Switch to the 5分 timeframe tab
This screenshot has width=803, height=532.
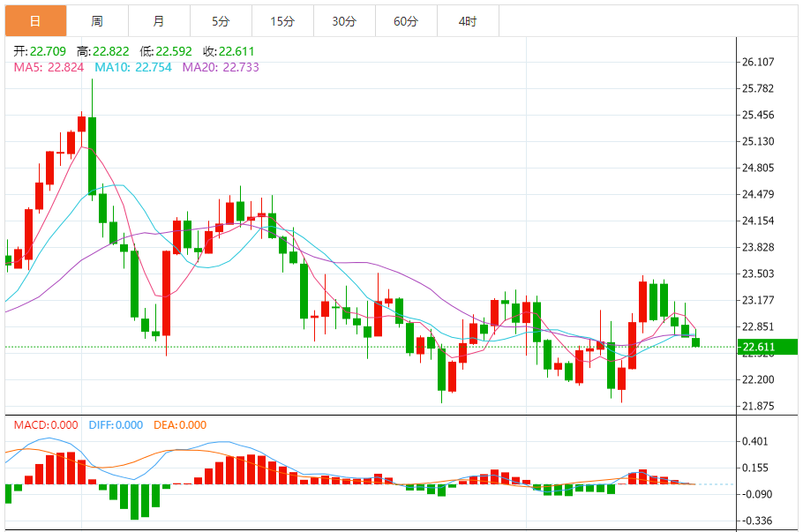221,21
